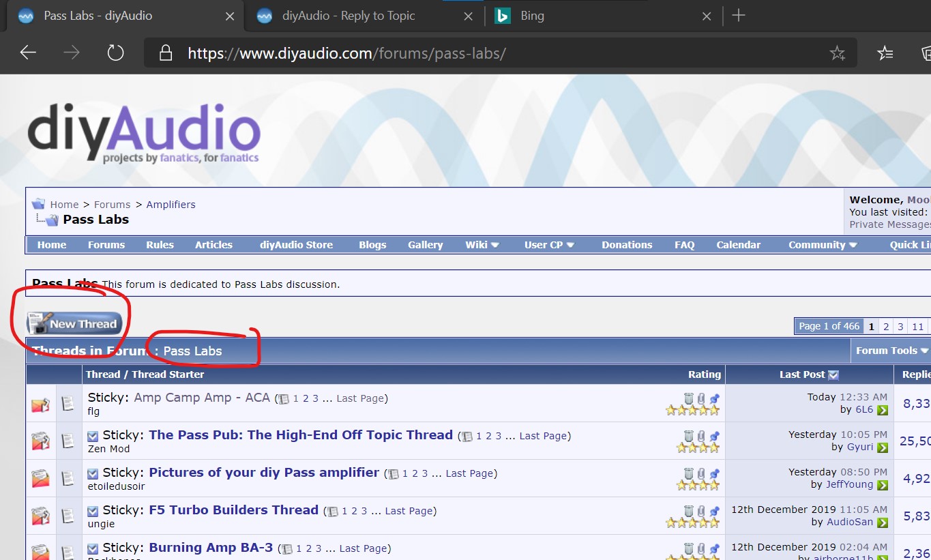
Task: Click Amplifiers breadcrumb link
Action: [x=171, y=205]
